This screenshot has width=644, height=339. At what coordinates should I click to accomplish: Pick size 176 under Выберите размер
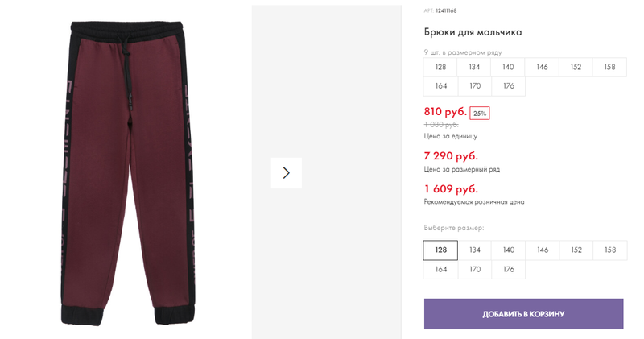pos(509,270)
